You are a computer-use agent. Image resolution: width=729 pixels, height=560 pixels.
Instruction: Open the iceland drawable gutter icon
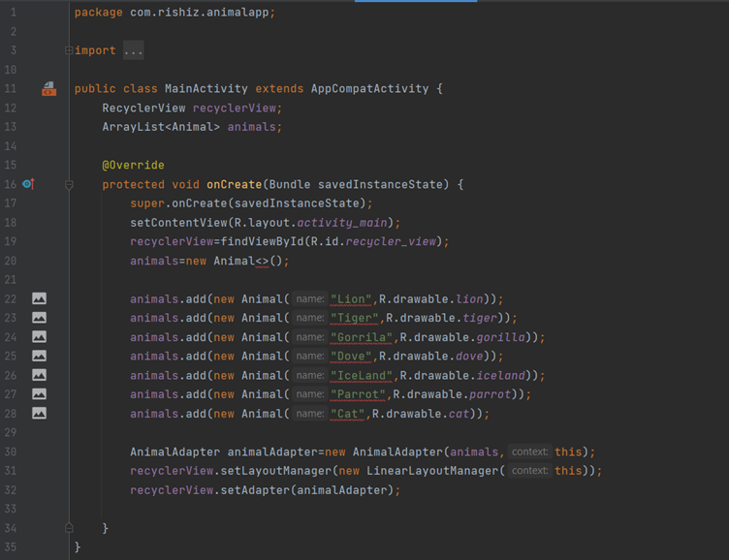[39, 375]
